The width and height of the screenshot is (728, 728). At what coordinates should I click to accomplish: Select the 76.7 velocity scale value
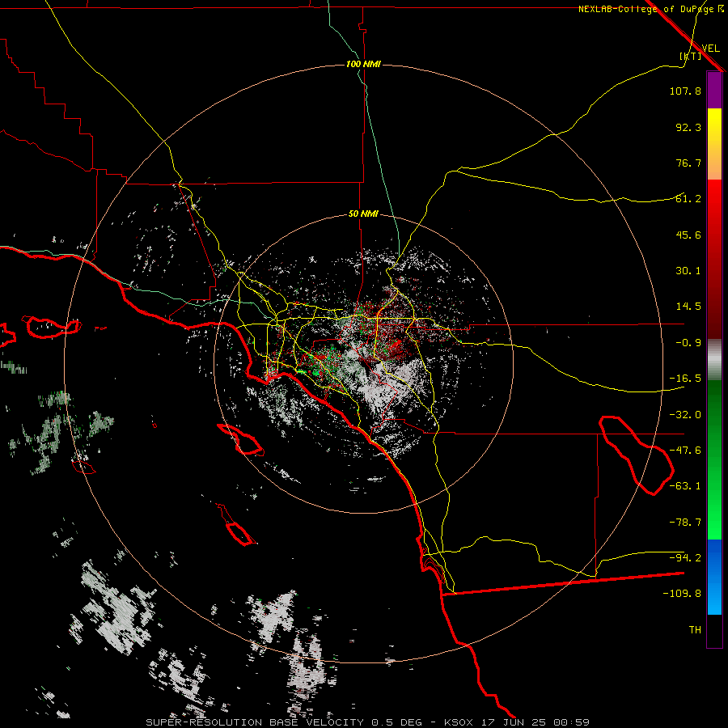688,163
